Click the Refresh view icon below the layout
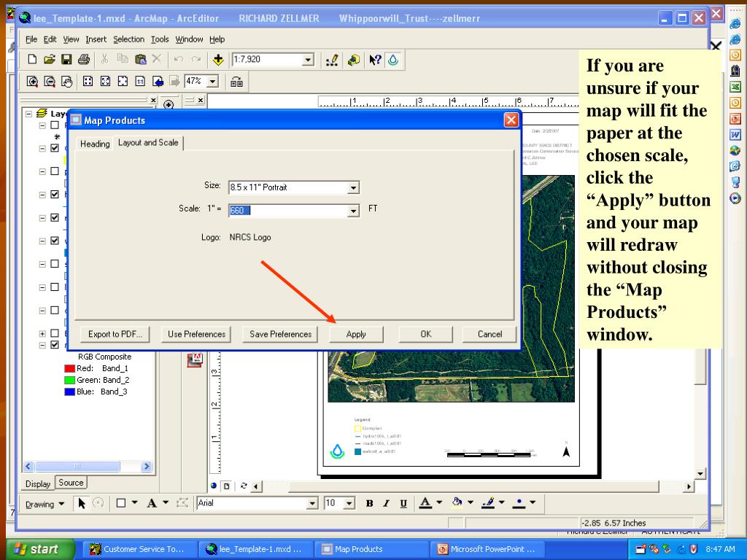This screenshot has width=747, height=560. click(x=244, y=486)
